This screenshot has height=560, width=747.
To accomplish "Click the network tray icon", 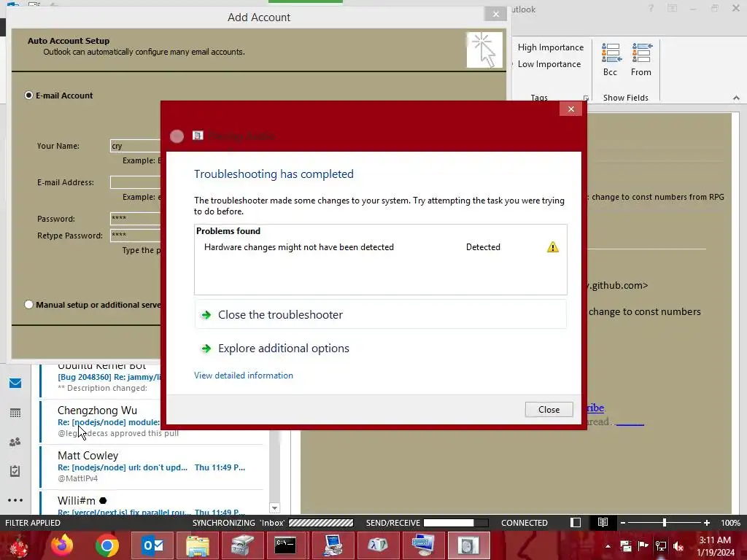I will (x=661, y=546).
